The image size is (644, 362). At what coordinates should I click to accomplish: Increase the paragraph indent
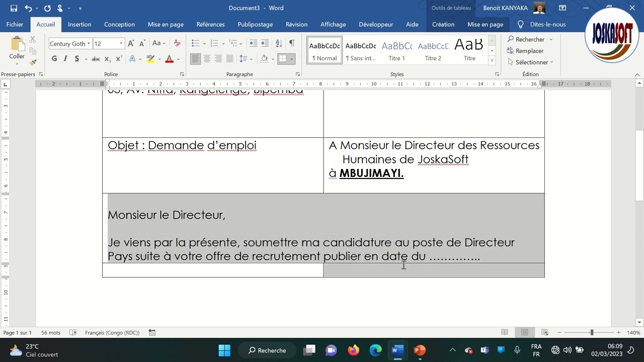265,43
